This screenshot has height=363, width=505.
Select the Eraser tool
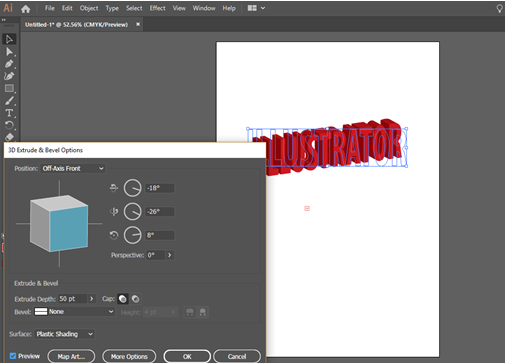click(x=9, y=137)
